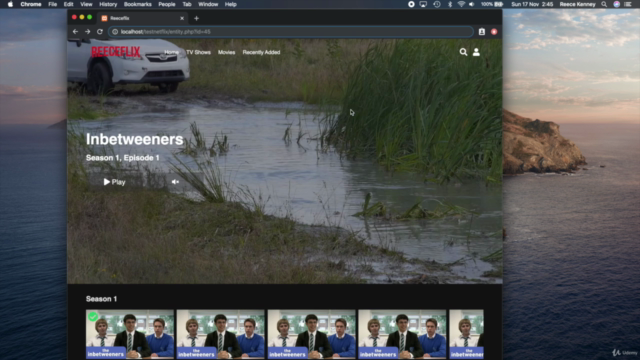Open the fourth Inbetweeners episode thumbnail
This screenshot has width=640, height=360.
(402, 334)
